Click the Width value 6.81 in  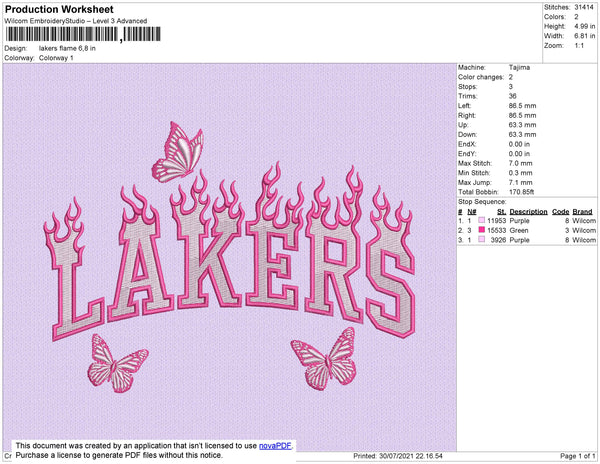pos(584,36)
